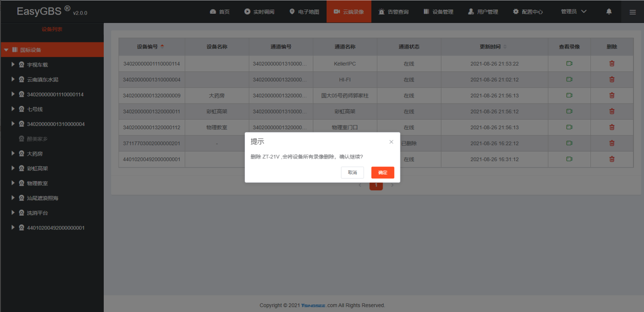Click the camera icon beside 洗消平台
Screen dimensions: 644x312
pos(22,213)
